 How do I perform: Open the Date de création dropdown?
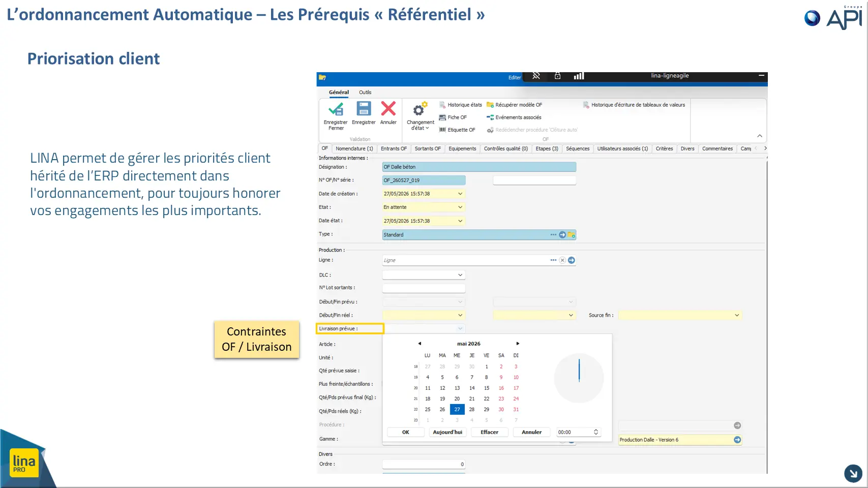pos(460,194)
